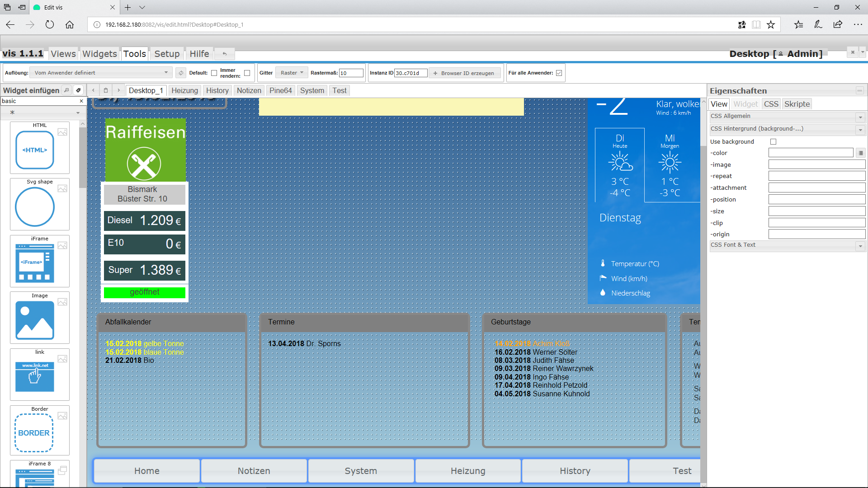
Task: Toggle Use background checkbox
Action: point(773,142)
